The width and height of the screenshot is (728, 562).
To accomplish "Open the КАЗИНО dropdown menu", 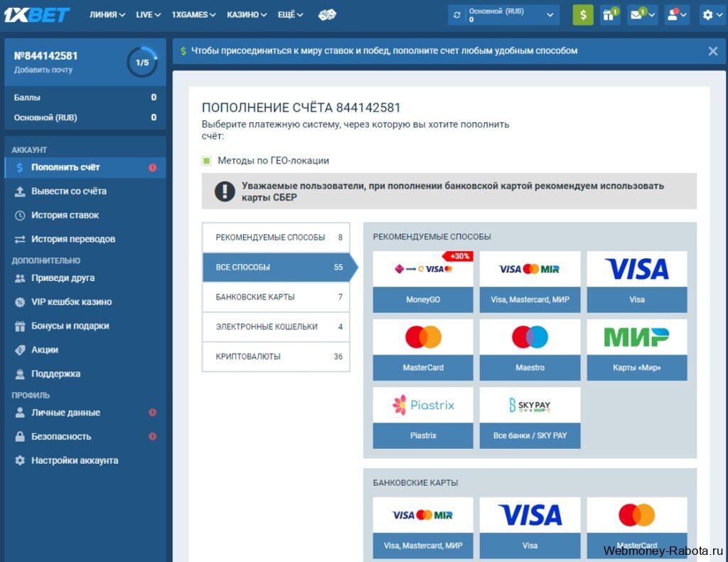I will 247,15.
